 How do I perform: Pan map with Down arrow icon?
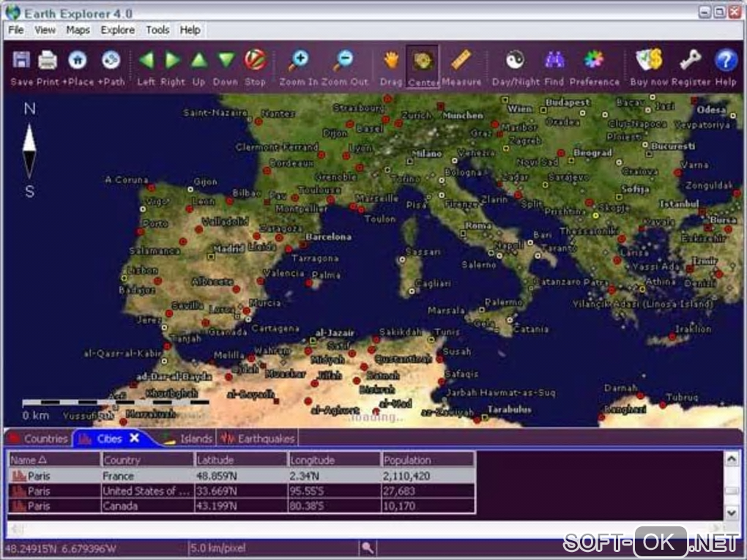tap(226, 60)
